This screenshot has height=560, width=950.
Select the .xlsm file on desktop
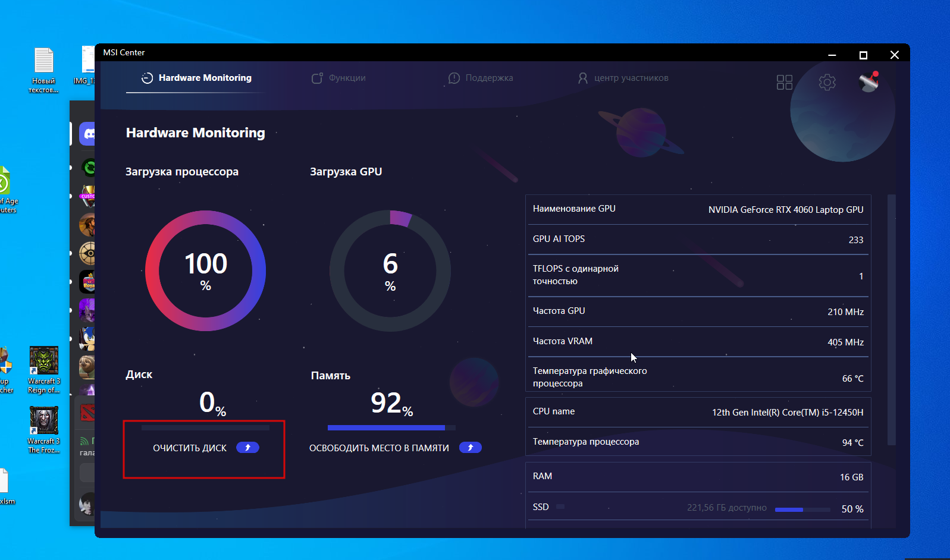5,487
